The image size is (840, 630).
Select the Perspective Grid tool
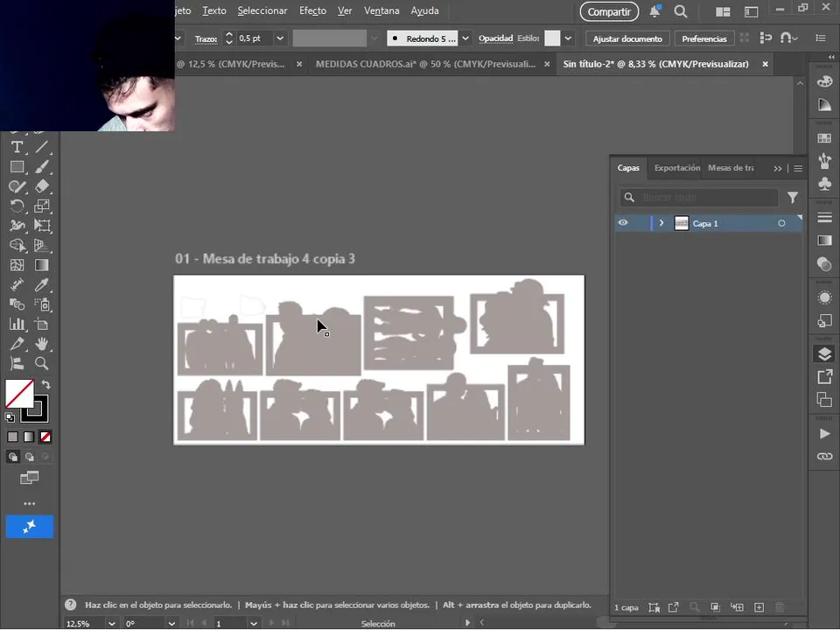(42, 245)
